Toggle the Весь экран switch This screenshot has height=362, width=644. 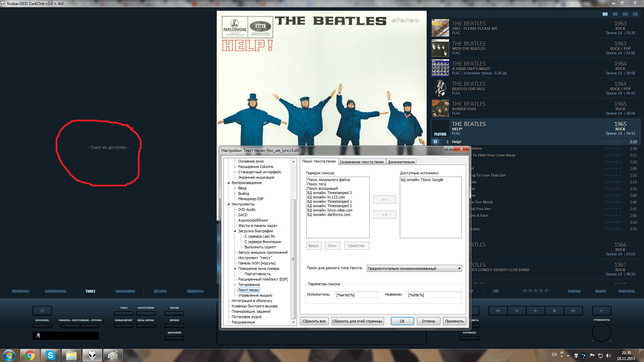pyautogui.click(x=146, y=325)
